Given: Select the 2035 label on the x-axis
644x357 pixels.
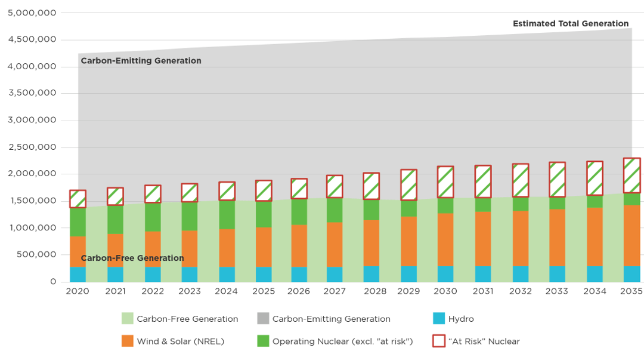Looking at the screenshot, I should point(631,291).
